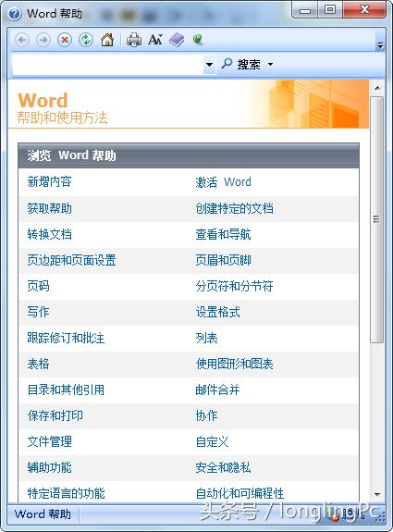393x532 pixels.
Task: Open the 创建特定的文档 link
Action: point(234,208)
